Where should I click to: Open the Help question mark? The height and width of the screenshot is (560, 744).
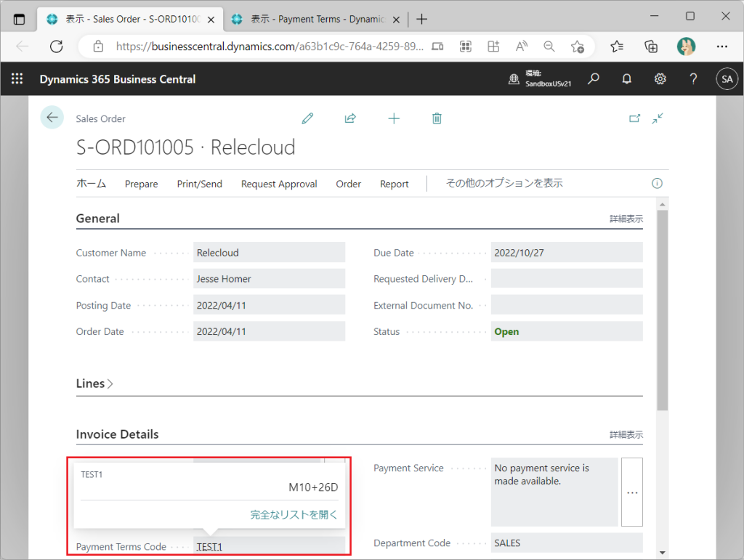[693, 78]
